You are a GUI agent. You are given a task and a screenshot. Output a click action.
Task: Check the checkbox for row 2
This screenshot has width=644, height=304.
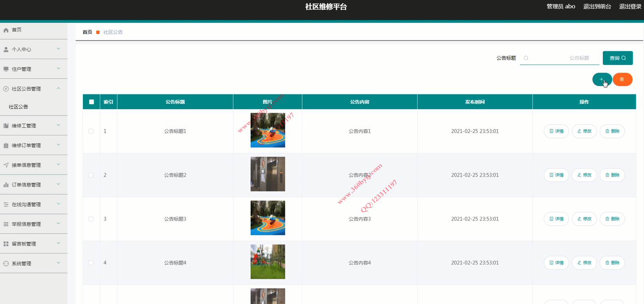coord(91,175)
